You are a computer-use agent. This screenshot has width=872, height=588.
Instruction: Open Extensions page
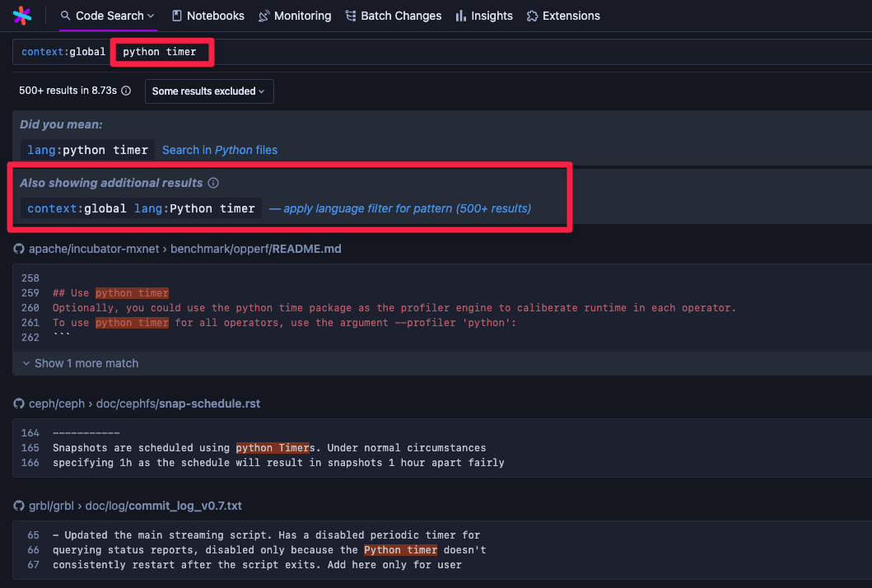point(563,16)
